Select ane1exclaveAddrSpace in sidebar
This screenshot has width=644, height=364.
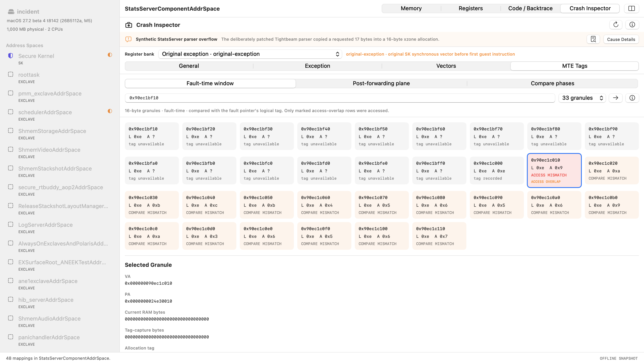[59, 284]
